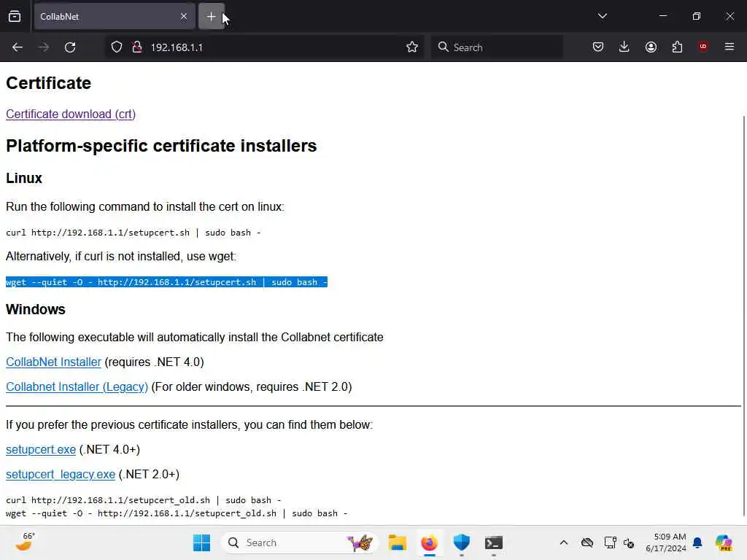Open the uBlock Origin extension icon
Screen dimensions: 747x560
[x=703, y=47]
